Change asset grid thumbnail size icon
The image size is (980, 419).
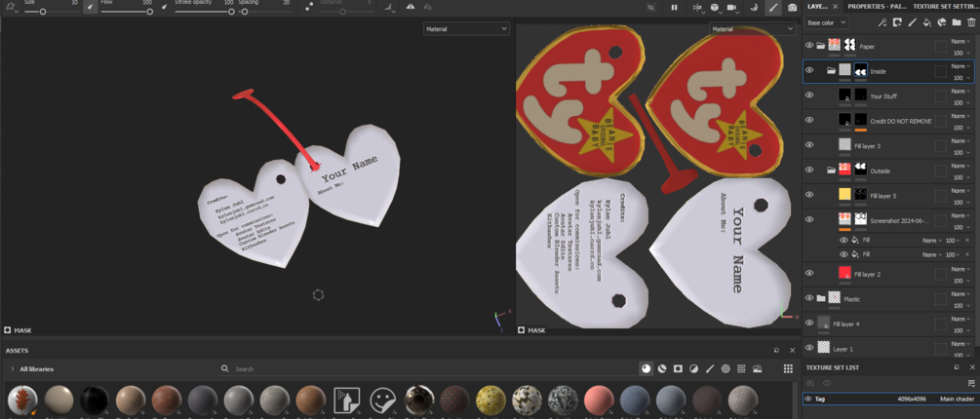pos(788,369)
